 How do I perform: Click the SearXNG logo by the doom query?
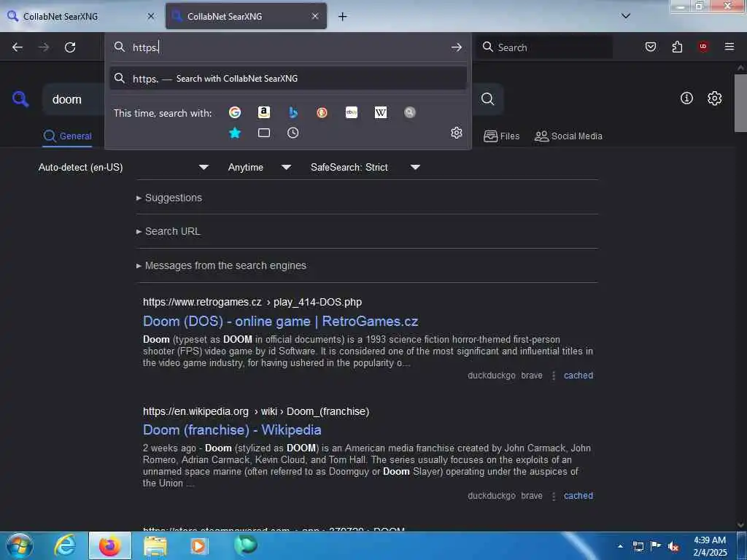(20, 99)
